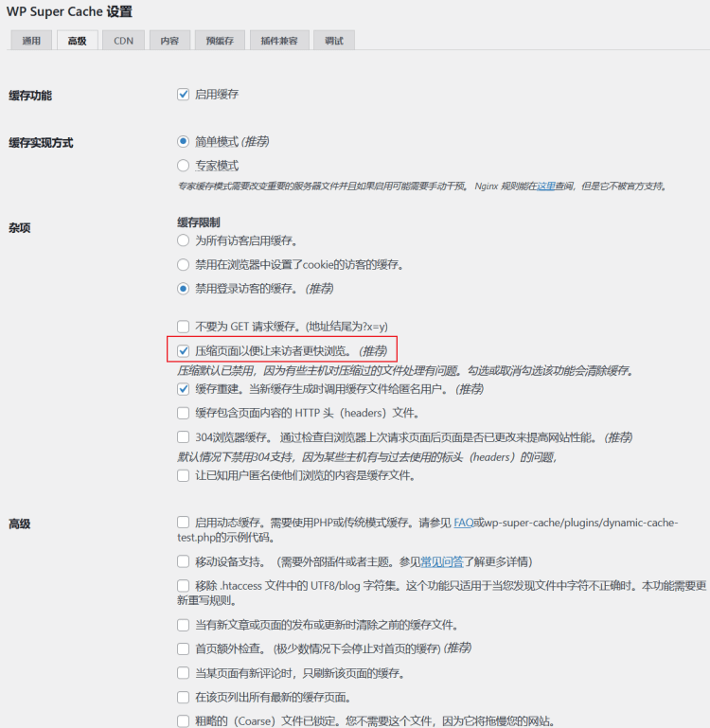The image size is (710, 728).
Task: Select 简单模式 radio button
Action: [183, 142]
